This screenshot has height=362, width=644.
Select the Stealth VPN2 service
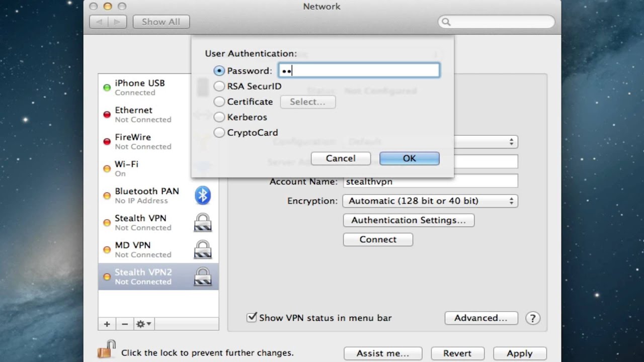tap(158, 277)
